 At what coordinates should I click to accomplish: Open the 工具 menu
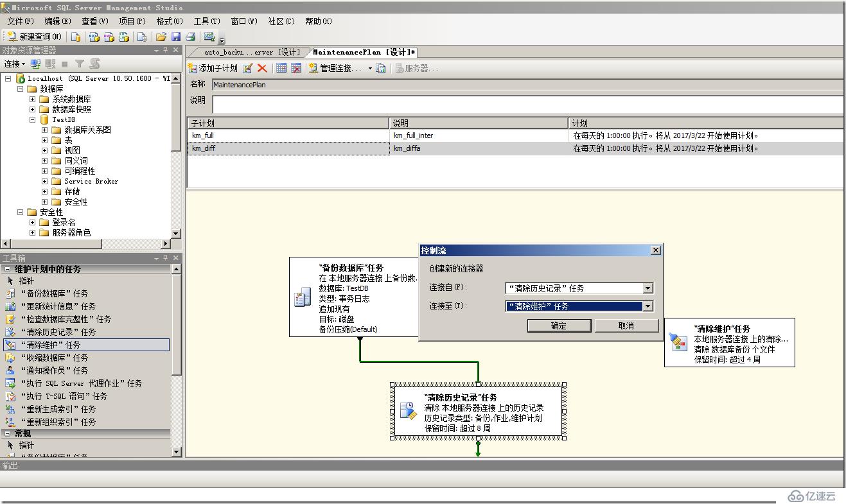[x=206, y=21]
